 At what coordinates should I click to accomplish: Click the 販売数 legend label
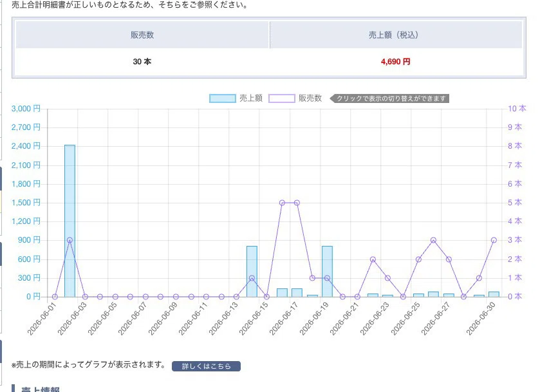pyautogui.click(x=310, y=98)
